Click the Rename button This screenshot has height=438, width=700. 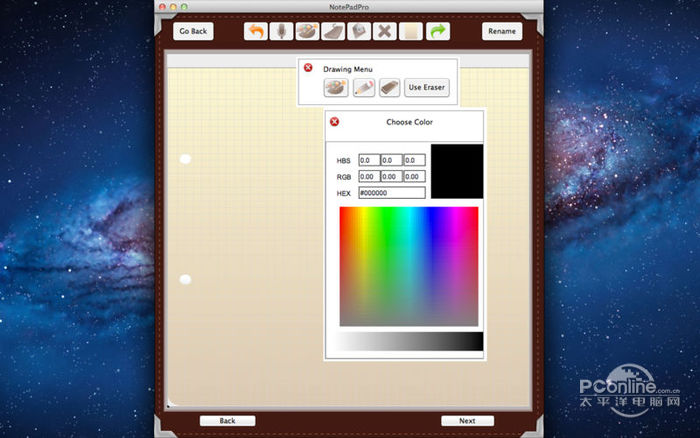pyautogui.click(x=502, y=31)
